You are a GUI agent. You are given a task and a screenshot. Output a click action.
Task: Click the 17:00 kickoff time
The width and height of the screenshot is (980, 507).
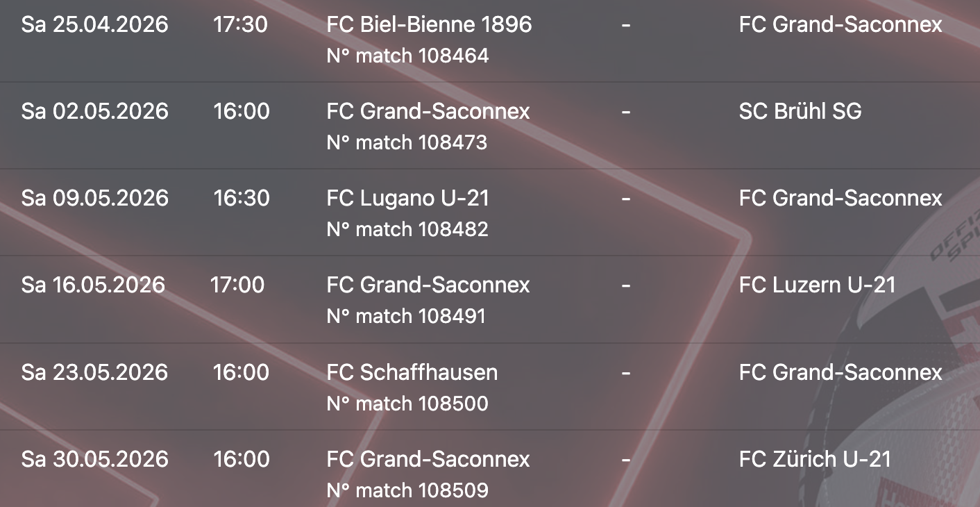tap(237, 285)
